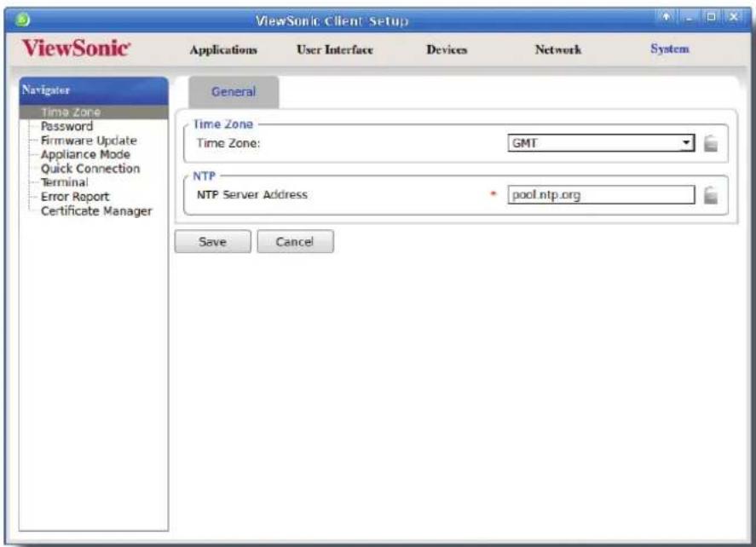Viewport: 756px width, 547px height.
Task: Maximize the ViewSonic Client Setup window
Action: click(x=711, y=17)
